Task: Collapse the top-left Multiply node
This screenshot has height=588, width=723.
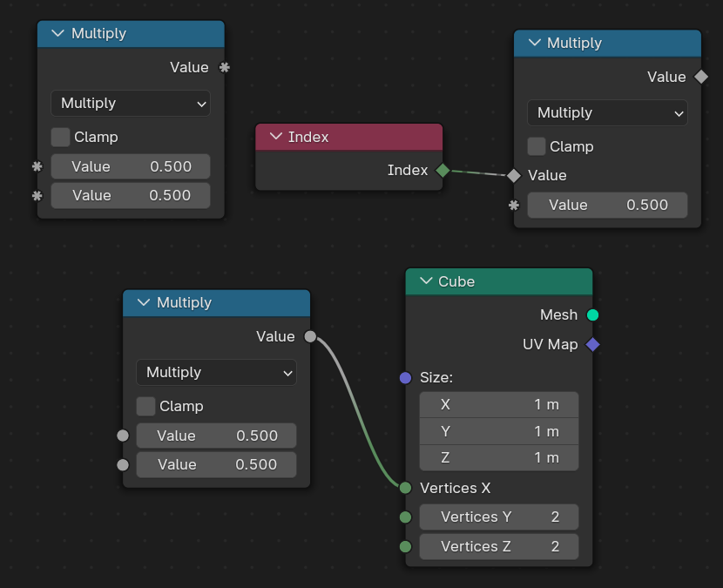Action: [x=57, y=33]
